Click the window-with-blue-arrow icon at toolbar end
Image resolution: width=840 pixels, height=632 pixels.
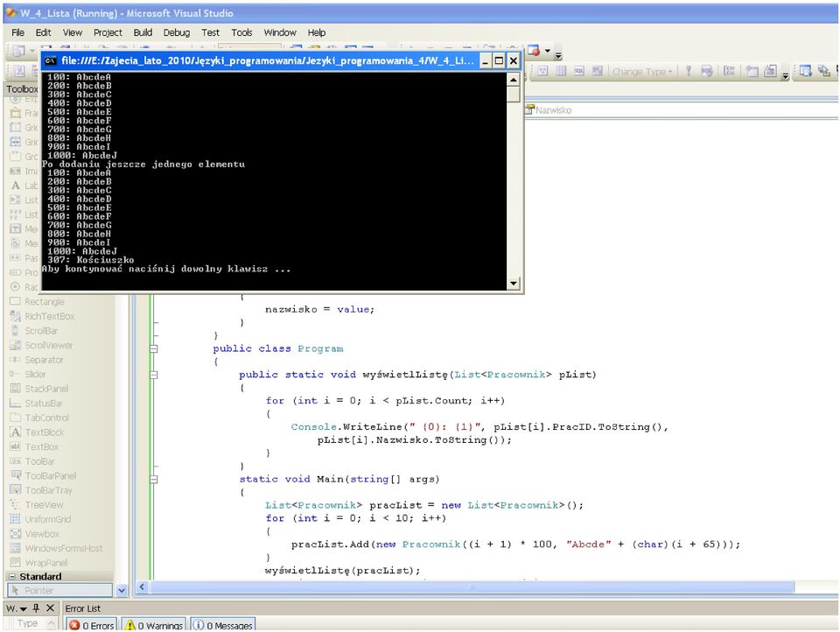(805, 71)
